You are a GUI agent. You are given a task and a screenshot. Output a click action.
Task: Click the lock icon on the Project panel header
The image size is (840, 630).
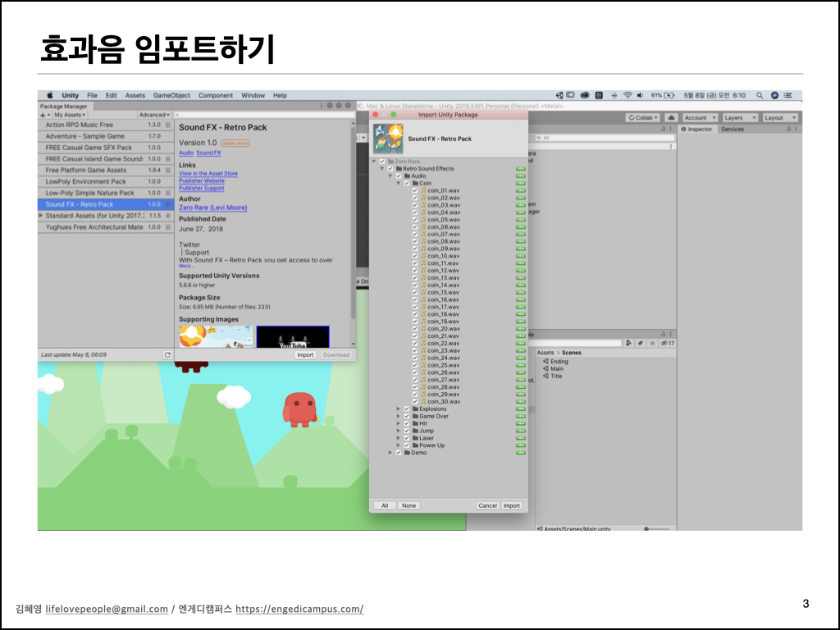click(663, 334)
